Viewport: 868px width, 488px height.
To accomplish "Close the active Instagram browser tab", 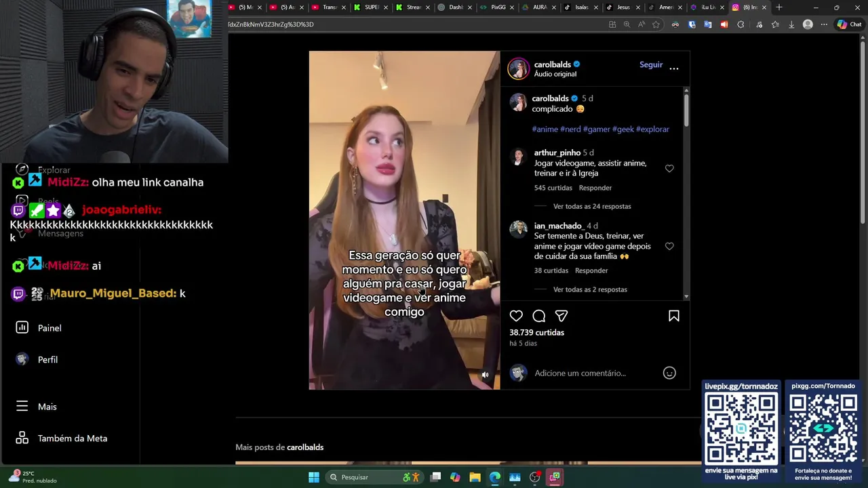I will point(764,7).
